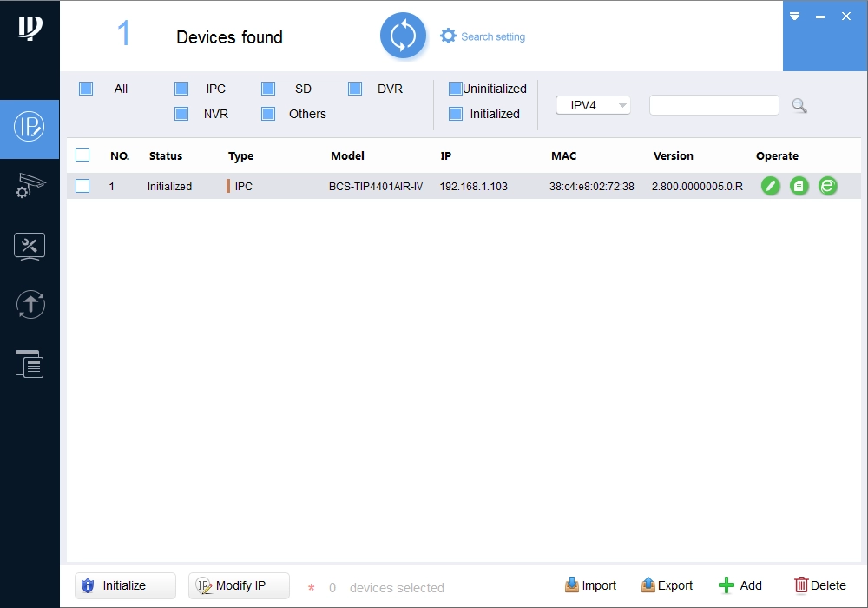Open the camera device settings sidebar icon
This screenshot has width=868, height=608.
click(x=30, y=185)
